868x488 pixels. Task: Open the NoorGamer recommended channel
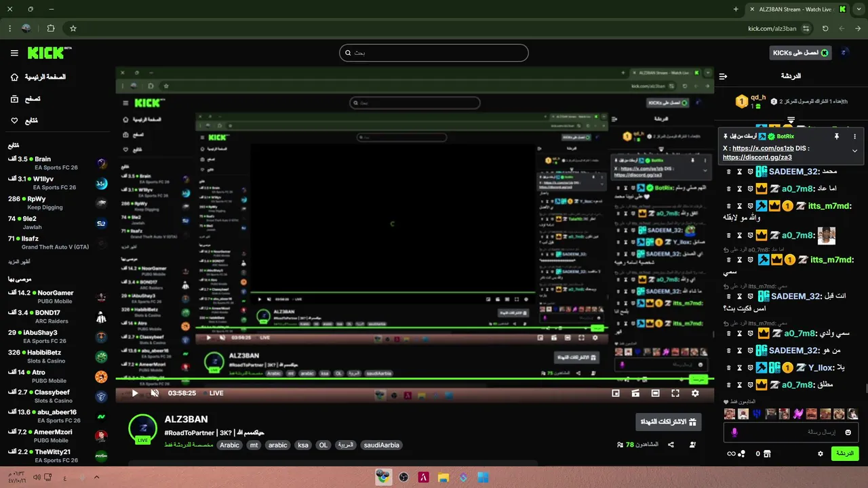[x=58, y=297]
